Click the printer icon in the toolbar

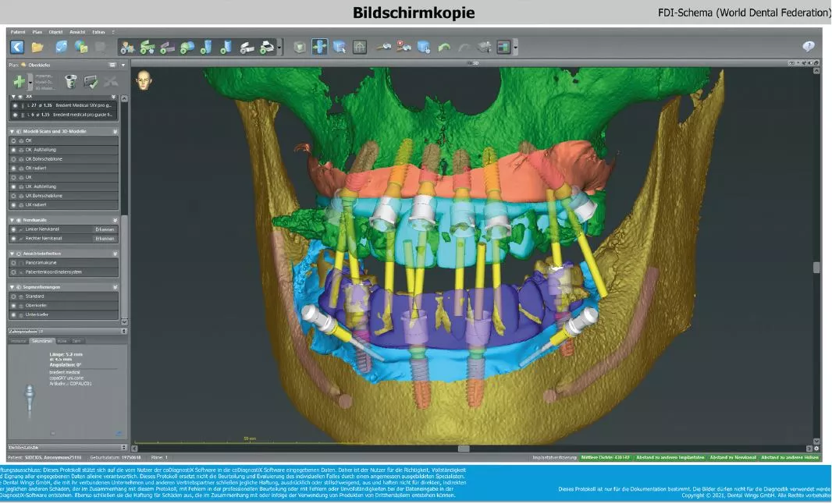[267, 47]
